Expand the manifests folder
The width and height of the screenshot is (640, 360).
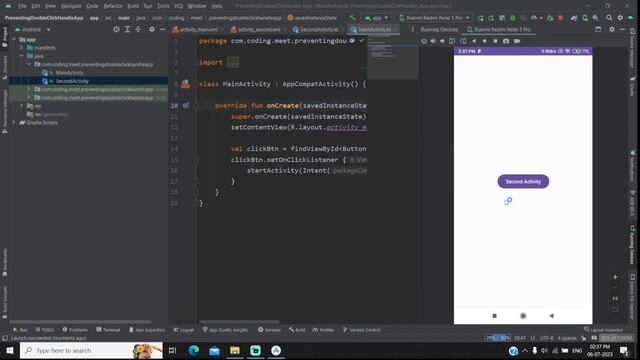(22, 48)
